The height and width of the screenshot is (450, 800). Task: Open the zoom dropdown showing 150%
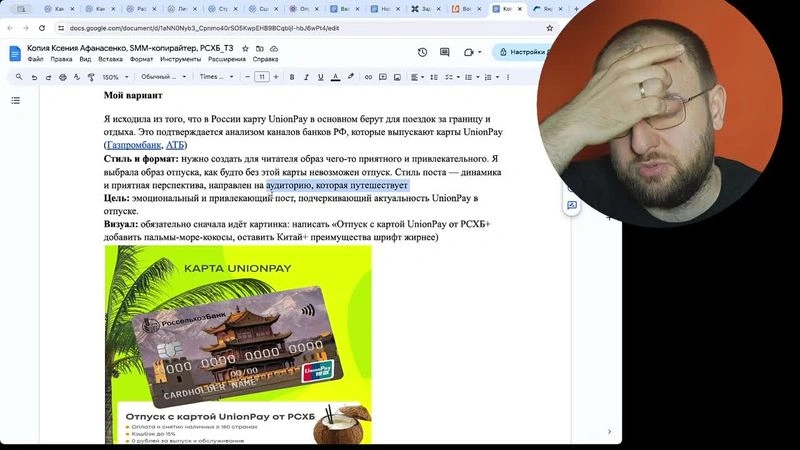click(x=115, y=77)
